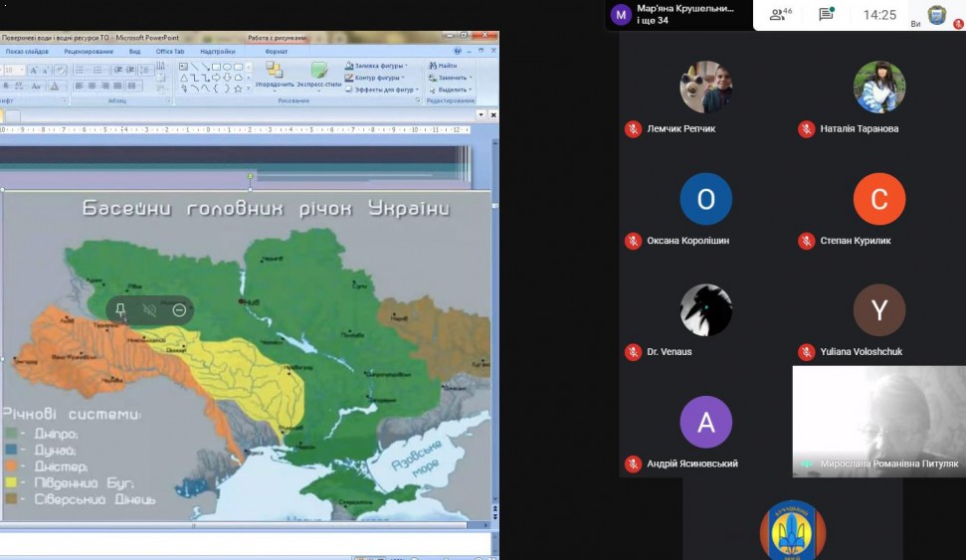The image size is (966, 560).
Task: Expand Эффекты для фигур dropdown
Action: tap(419, 90)
